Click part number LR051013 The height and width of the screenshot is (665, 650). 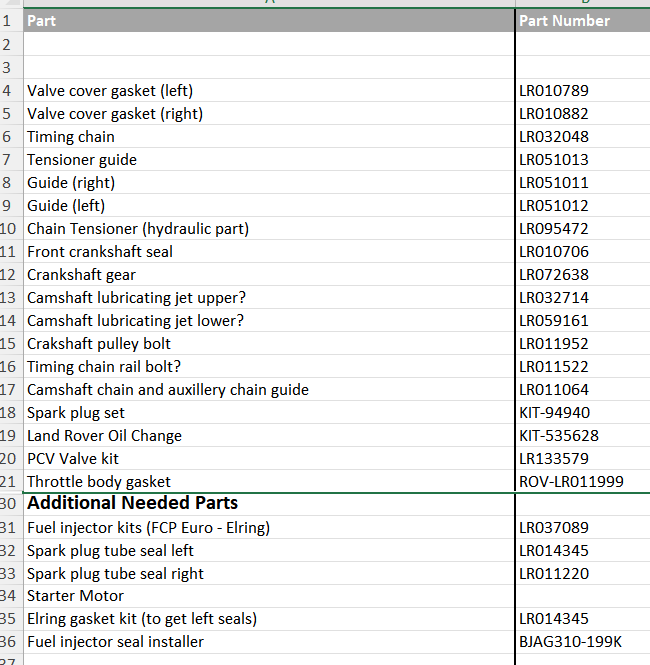click(x=583, y=159)
